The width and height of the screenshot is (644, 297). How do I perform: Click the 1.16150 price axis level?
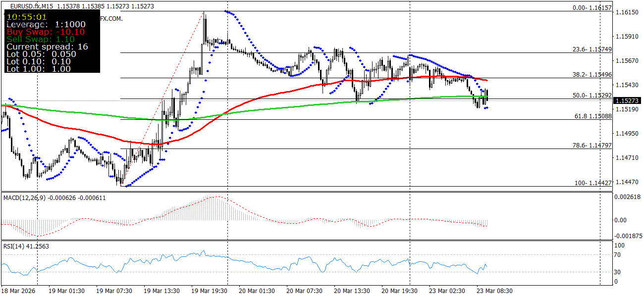pos(627,12)
